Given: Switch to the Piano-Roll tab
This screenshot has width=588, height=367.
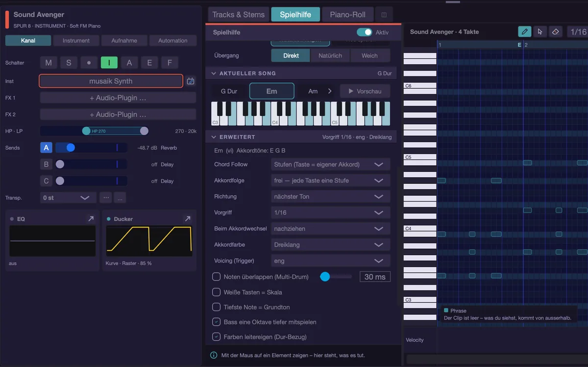Looking at the screenshot, I should coord(347,15).
